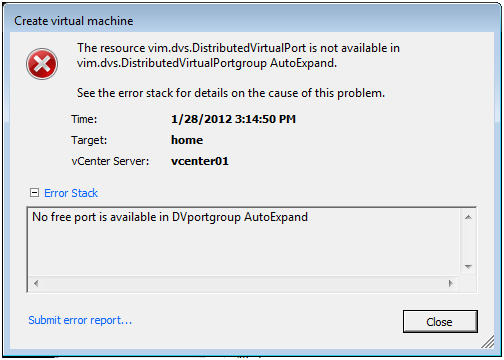Click the red error X icon
The height and width of the screenshot is (360, 504).
[x=42, y=64]
